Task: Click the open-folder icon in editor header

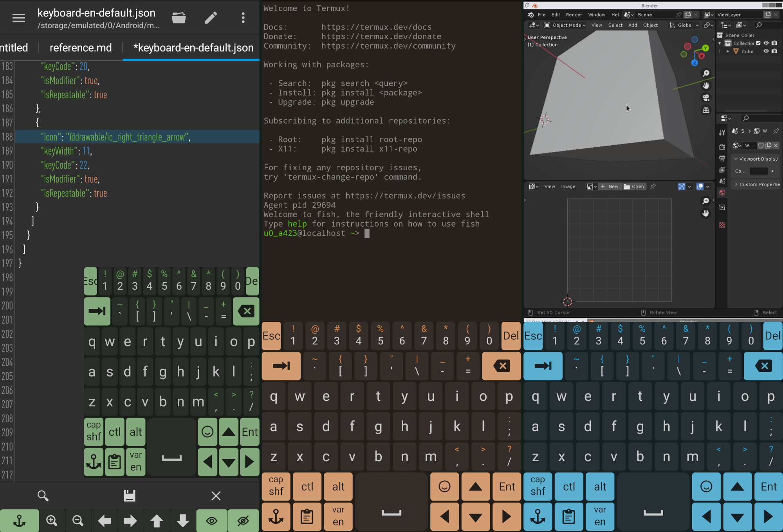Action: 179,18
